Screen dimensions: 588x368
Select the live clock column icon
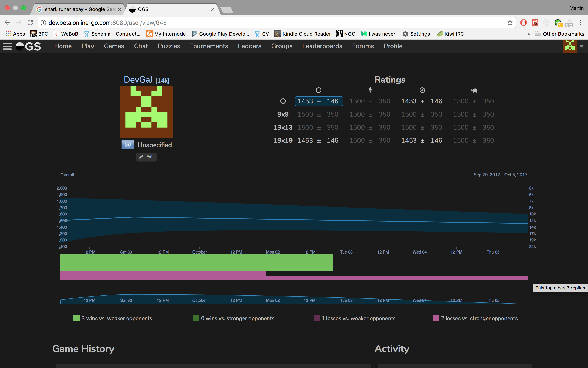pos(422,90)
